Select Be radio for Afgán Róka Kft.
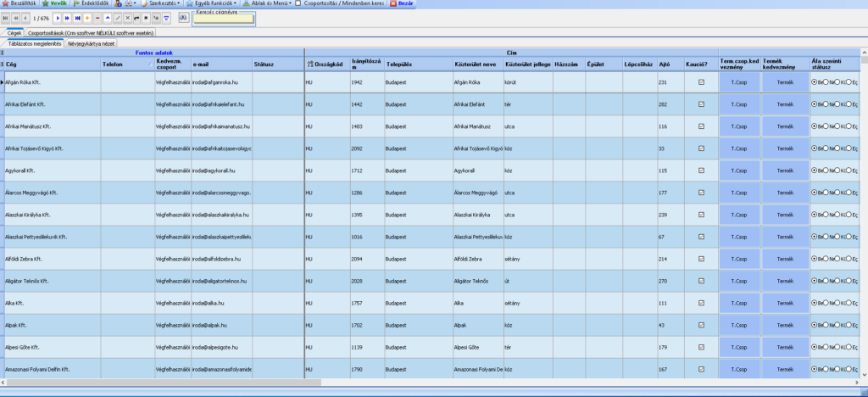The height and width of the screenshot is (397, 868). (x=814, y=82)
